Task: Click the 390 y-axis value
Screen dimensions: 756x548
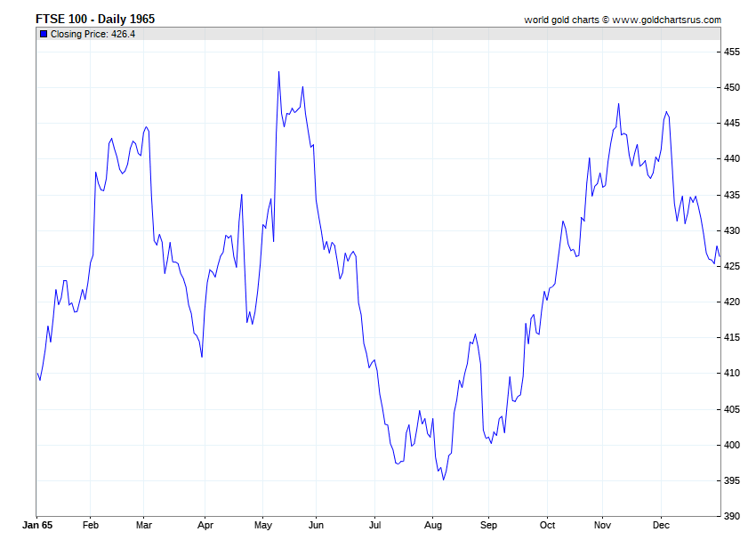Action: pyautogui.click(x=732, y=516)
